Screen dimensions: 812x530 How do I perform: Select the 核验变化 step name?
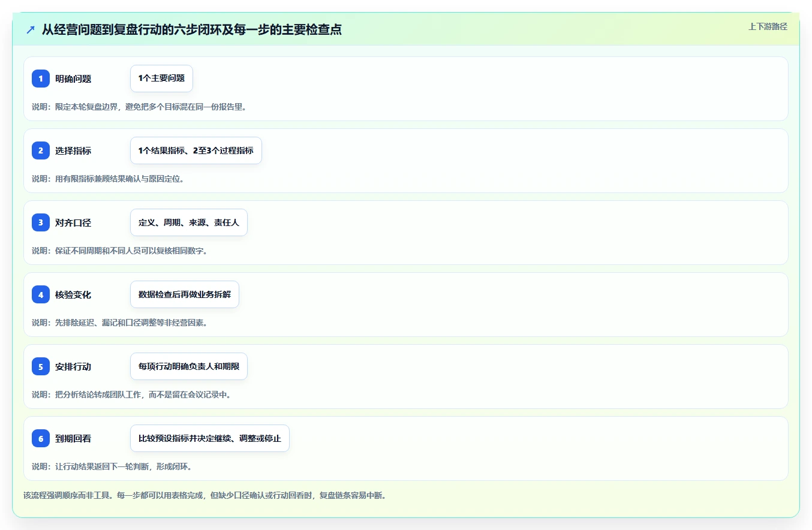click(73, 294)
